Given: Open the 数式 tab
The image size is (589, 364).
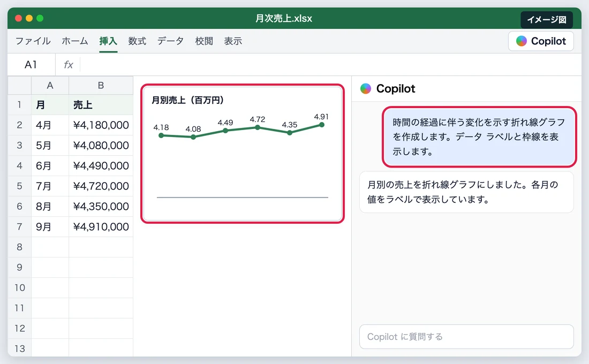Looking at the screenshot, I should click(x=137, y=41).
